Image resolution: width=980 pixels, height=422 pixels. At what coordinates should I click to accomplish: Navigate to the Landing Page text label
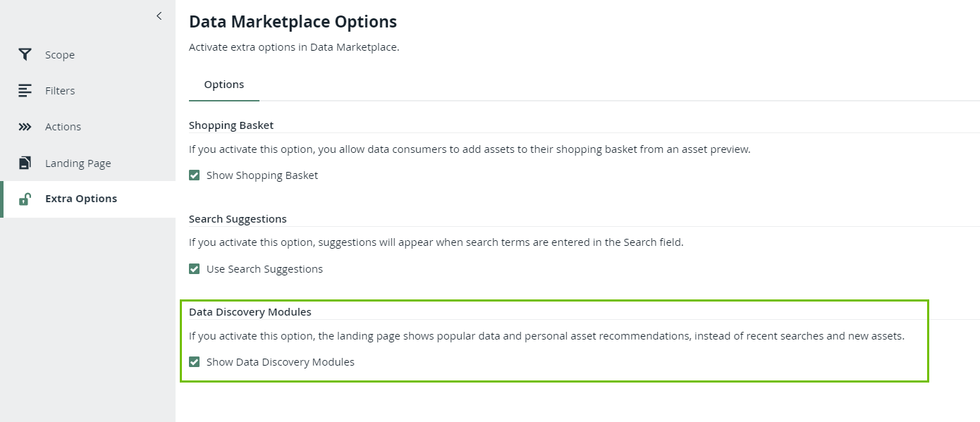(x=78, y=163)
